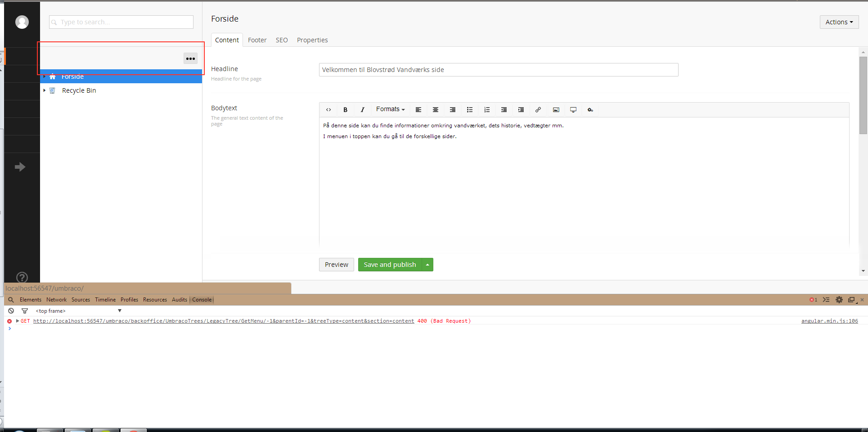Open the DevTools Audits tab
The width and height of the screenshot is (868, 432).
[180, 300]
